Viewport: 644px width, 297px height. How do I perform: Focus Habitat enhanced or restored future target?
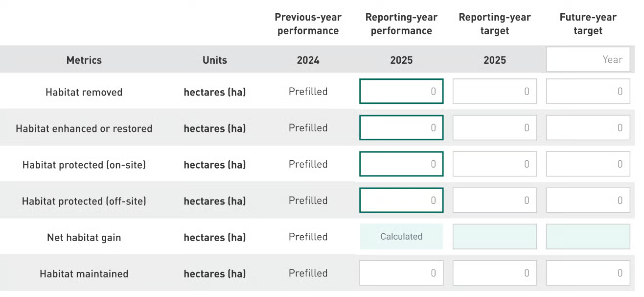coord(588,128)
